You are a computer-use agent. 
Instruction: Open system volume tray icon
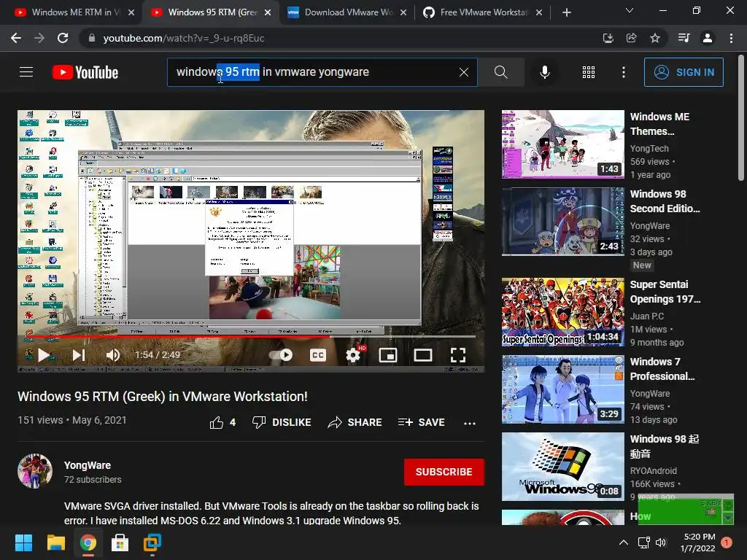tap(661, 542)
